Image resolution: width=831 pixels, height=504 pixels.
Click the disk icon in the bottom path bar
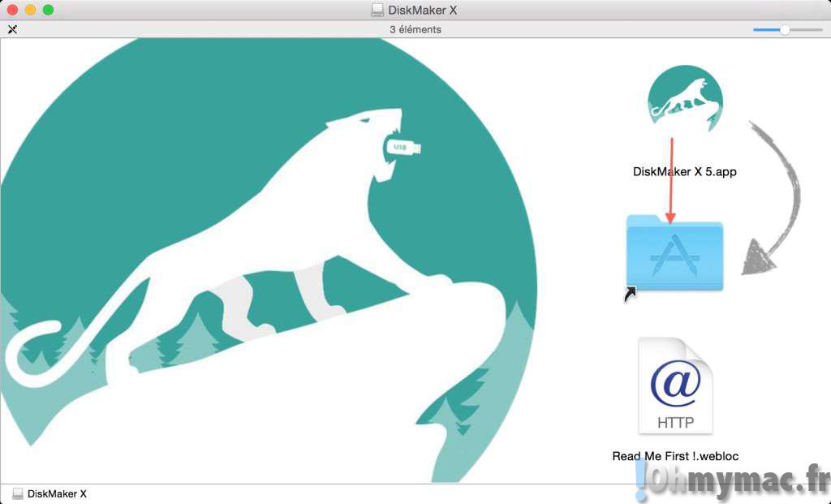click(x=18, y=493)
